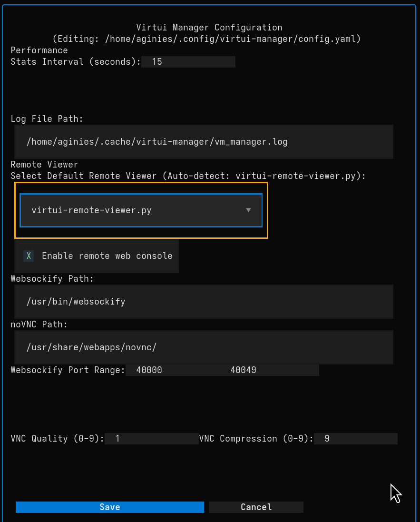The image size is (420, 522).
Task: Click the Remote Viewer section label
Action: (x=44, y=164)
